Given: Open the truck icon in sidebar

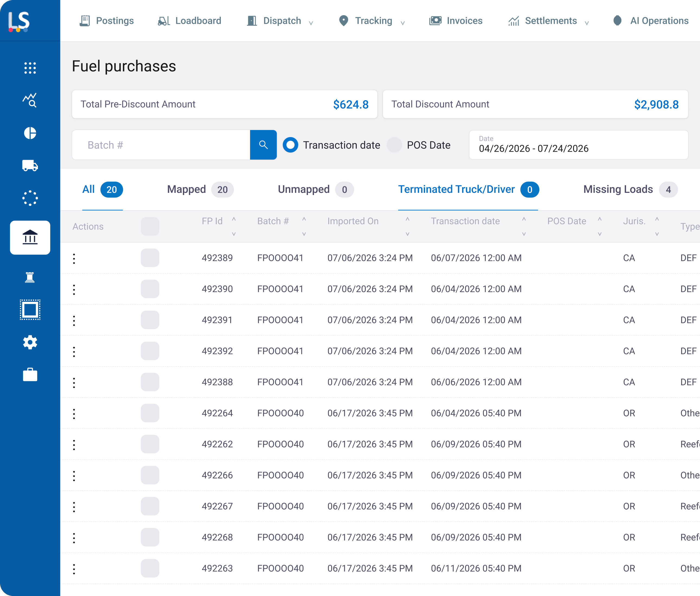Looking at the screenshot, I should pos(30,166).
